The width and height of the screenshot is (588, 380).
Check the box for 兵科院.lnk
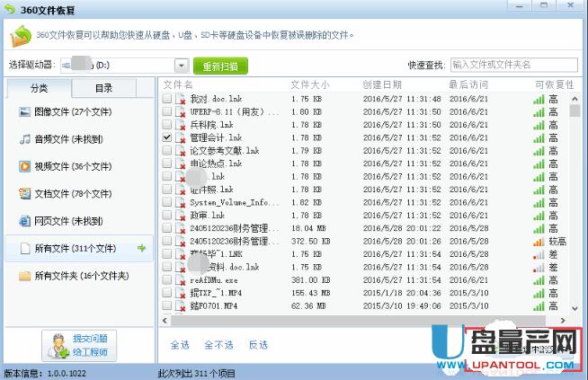167,125
